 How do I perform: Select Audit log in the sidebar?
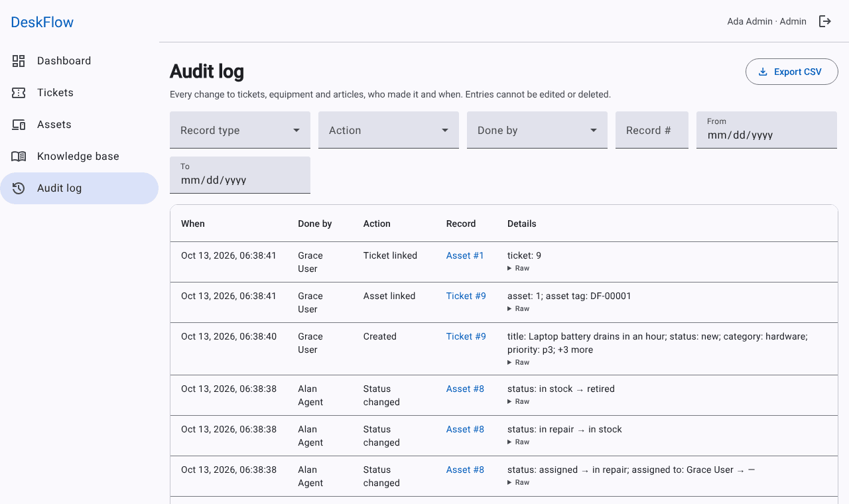pos(80,188)
